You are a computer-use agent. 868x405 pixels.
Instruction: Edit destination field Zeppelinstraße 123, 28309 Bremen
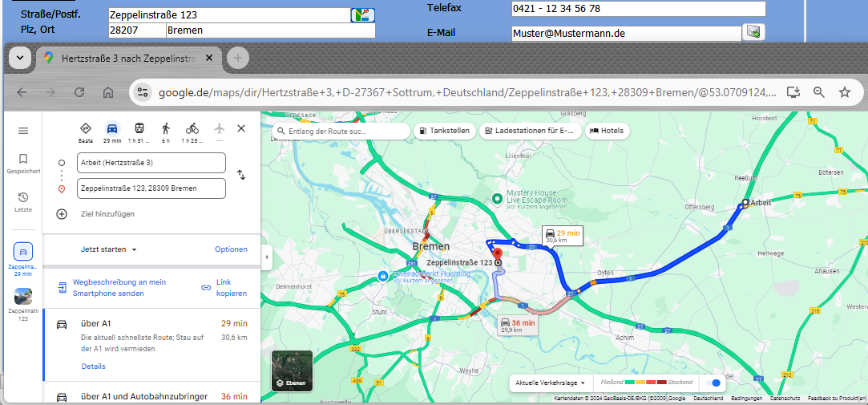[151, 188]
